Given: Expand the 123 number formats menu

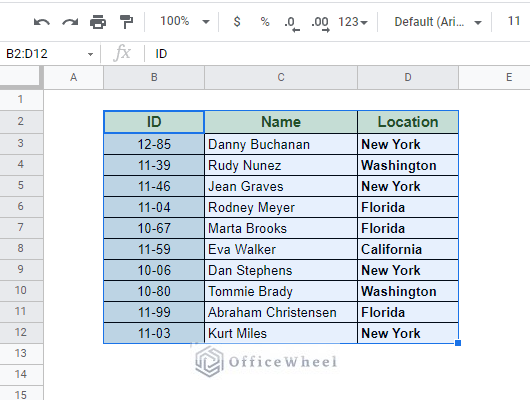Looking at the screenshot, I should click(x=353, y=22).
